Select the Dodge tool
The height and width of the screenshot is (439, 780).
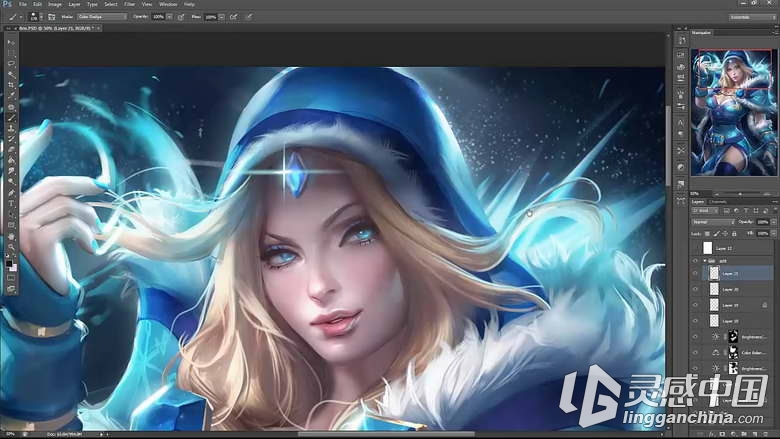pos(11,182)
